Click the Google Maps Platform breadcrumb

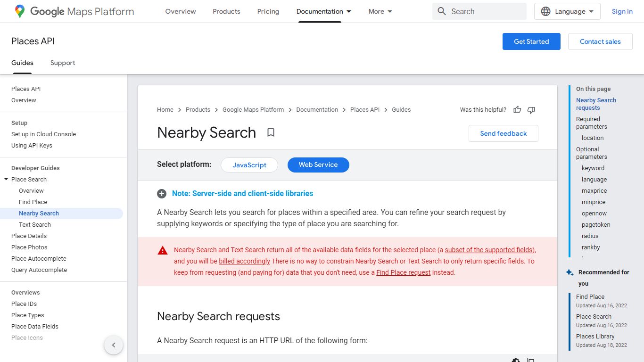[x=253, y=110]
